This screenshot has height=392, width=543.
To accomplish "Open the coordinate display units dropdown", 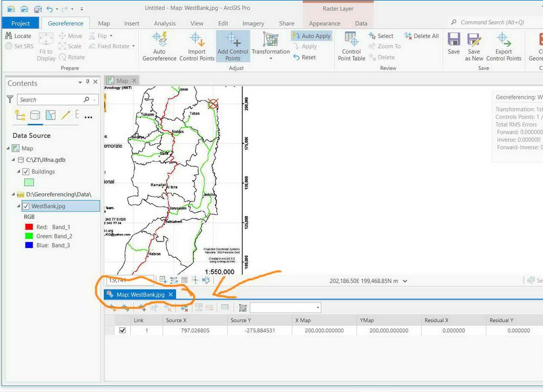I will [405, 281].
